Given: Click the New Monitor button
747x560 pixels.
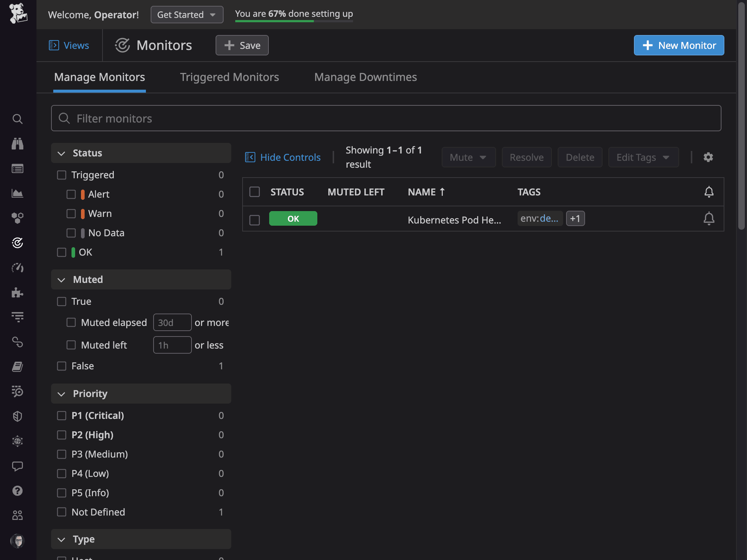Looking at the screenshot, I should pyautogui.click(x=680, y=45).
